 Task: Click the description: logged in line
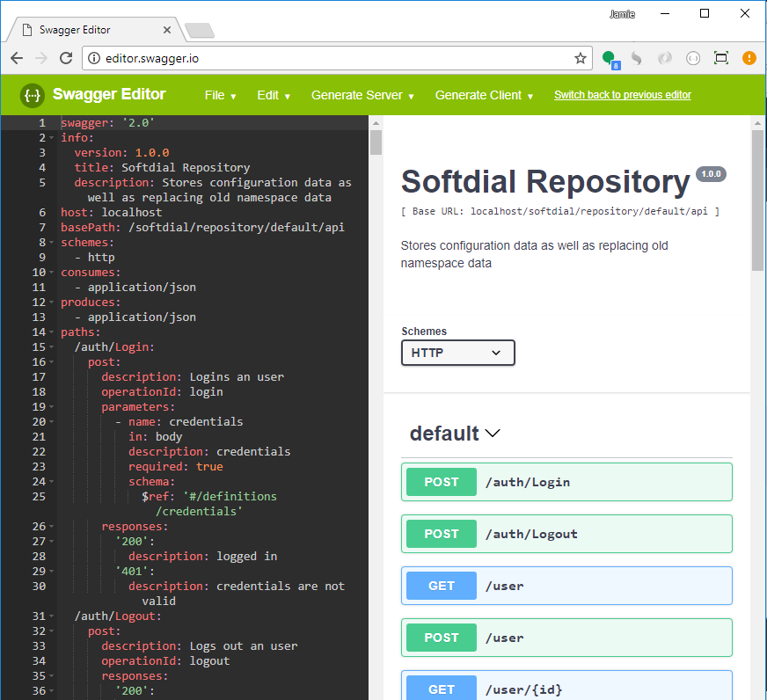point(202,556)
